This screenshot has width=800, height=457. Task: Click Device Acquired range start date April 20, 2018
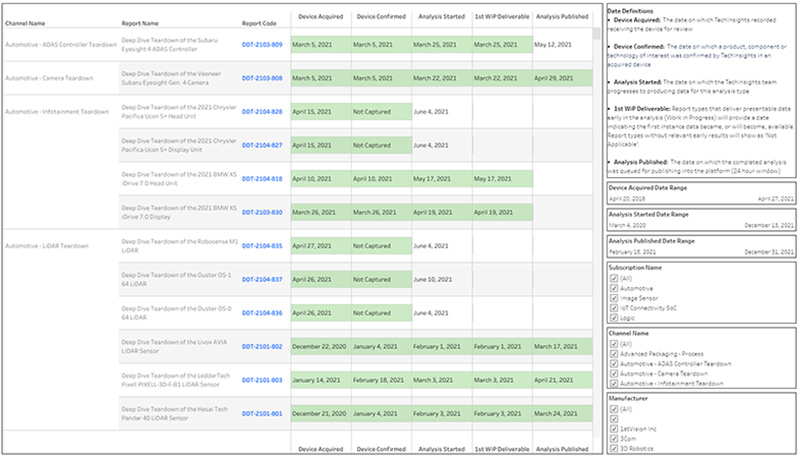click(627, 199)
